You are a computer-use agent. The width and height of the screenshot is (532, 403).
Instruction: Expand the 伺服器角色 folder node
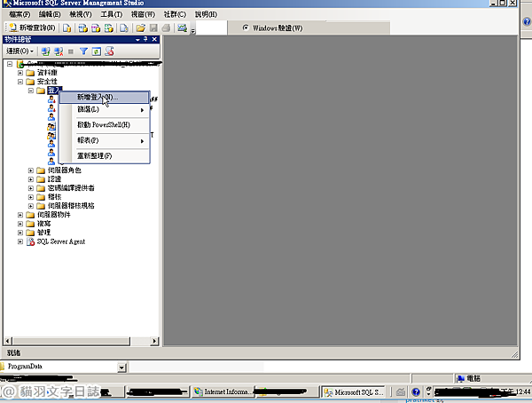point(31,170)
